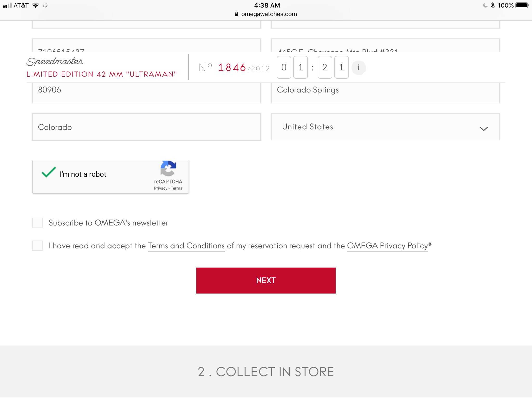Tap the Speedmaster script logo
This screenshot has height=399, width=532.
(x=55, y=62)
